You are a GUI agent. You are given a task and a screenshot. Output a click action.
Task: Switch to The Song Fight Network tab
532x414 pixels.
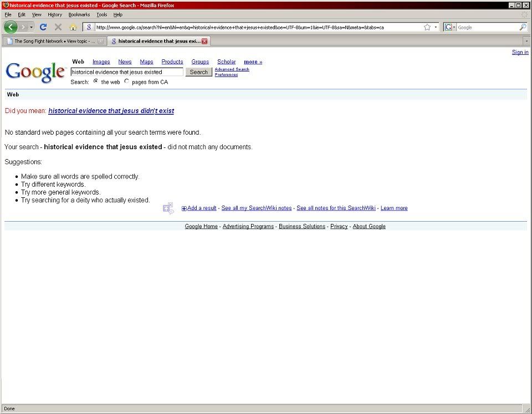click(54, 41)
